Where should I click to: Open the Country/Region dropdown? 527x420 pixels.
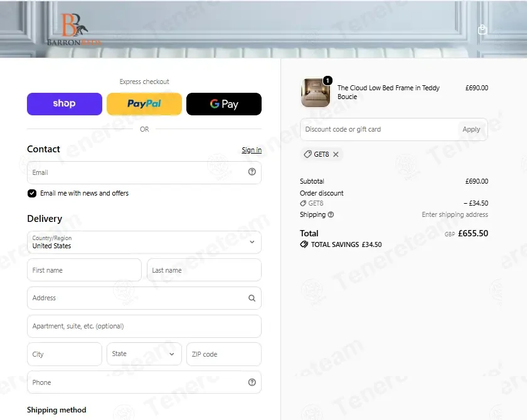[x=144, y=242]
